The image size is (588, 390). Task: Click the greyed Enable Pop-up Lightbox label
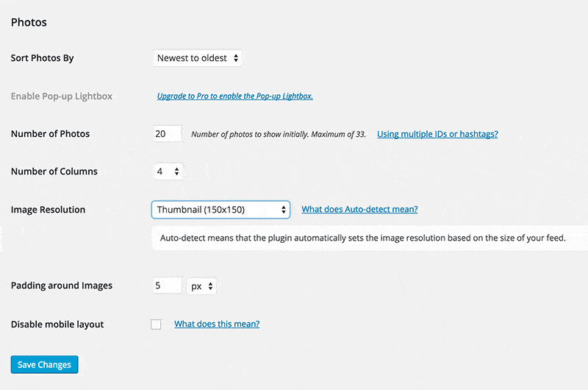[x=62, y=96]
